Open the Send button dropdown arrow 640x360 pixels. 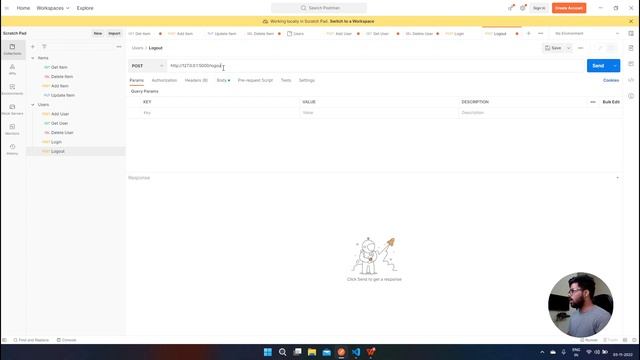(615, 66)
